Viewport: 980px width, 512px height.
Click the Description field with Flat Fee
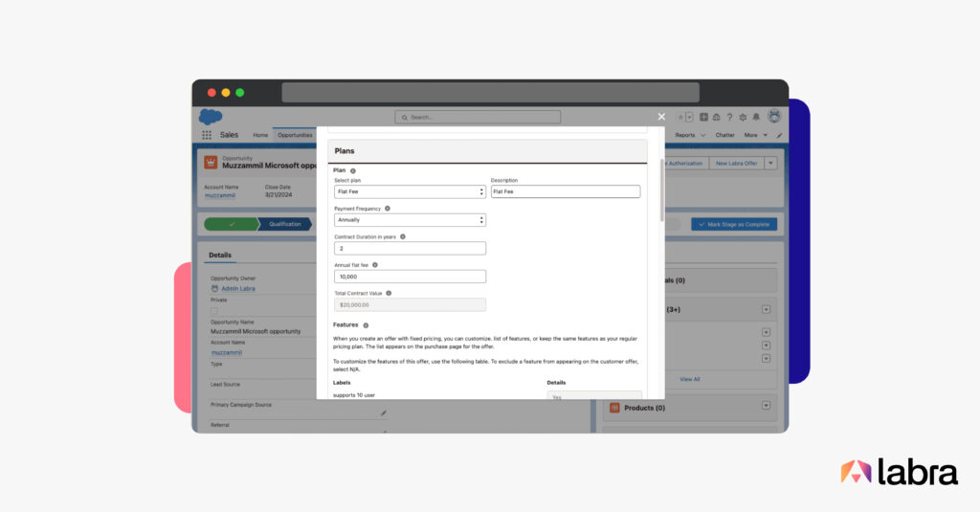coord(566,192)
